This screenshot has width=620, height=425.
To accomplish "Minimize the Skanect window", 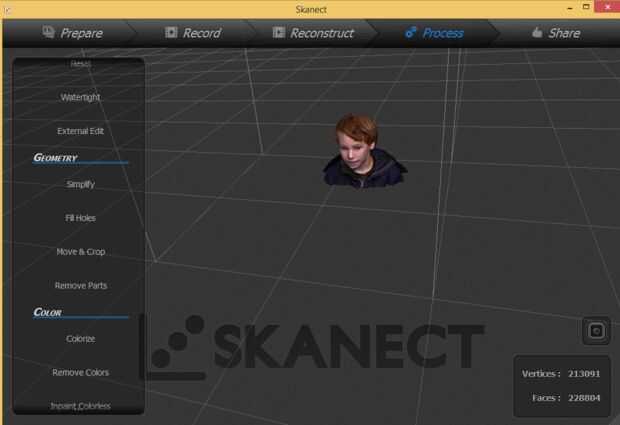I will 570,8.
